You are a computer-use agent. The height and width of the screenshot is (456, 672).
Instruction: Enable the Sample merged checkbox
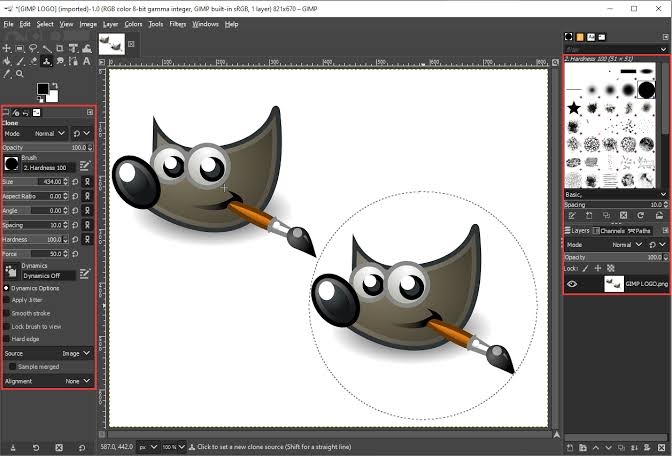(x=12, y=366)
